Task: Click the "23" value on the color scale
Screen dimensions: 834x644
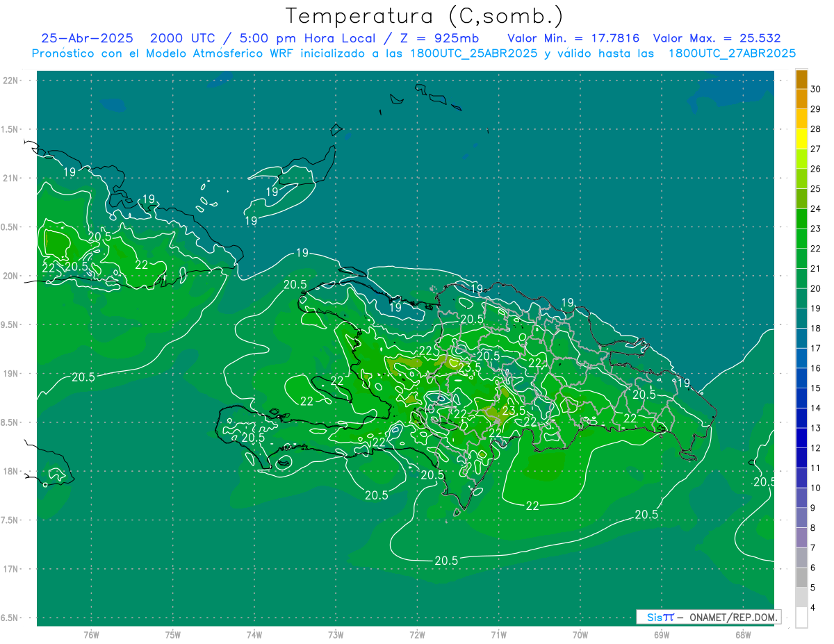Action: pyautogui.click(x=817, y=229)
